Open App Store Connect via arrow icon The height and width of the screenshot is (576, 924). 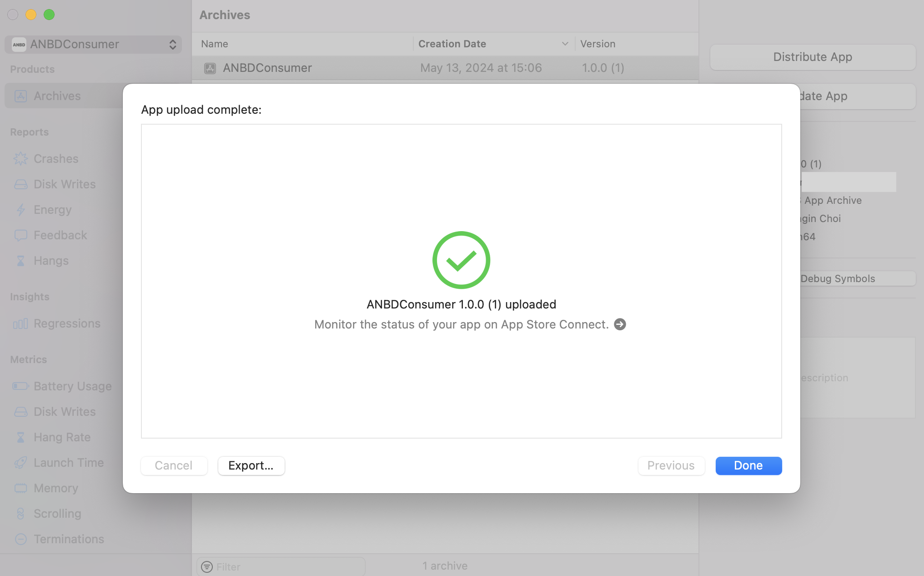620,324
